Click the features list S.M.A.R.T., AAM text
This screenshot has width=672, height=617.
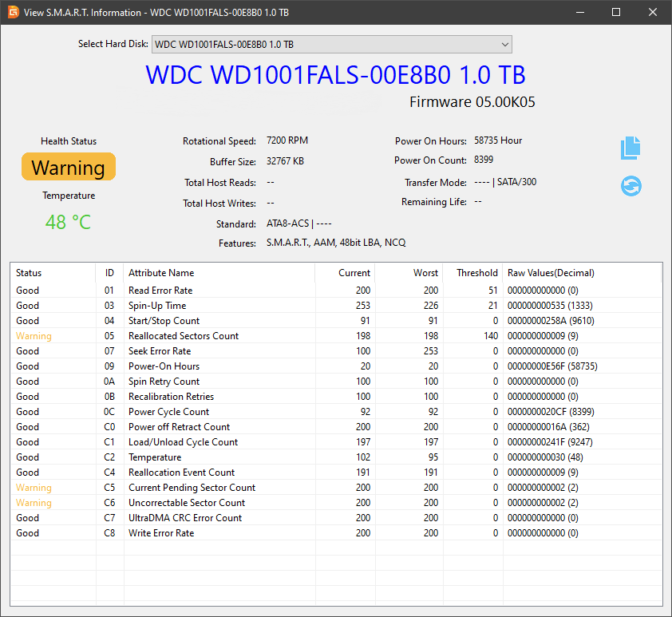[x=336, y=243]
